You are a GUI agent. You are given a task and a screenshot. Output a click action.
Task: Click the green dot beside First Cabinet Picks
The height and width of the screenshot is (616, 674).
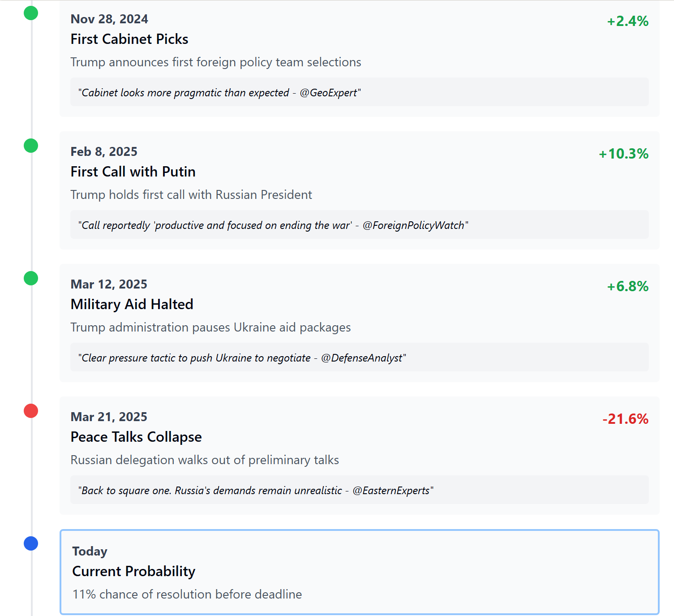point(31,13)
